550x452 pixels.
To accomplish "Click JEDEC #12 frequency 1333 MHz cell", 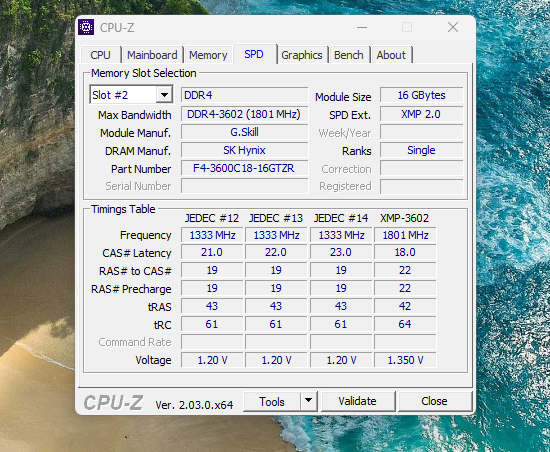I will [212, 235].
